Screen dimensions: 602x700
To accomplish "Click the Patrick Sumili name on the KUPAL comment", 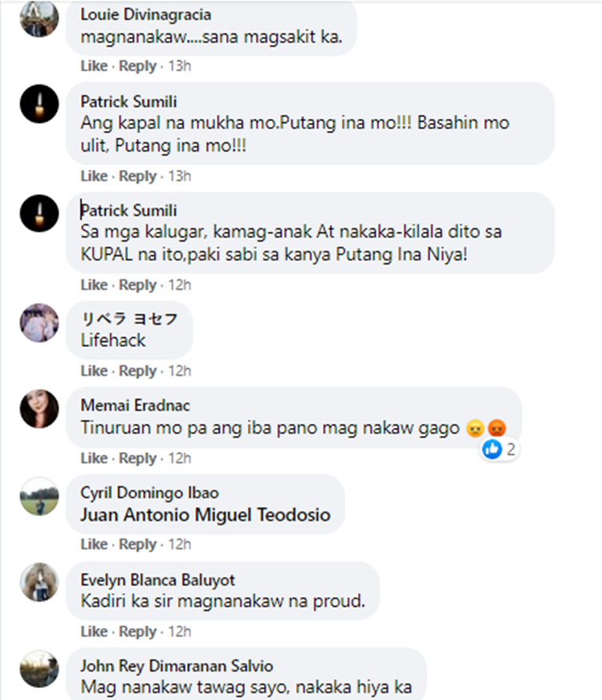I will coord(128,210).
